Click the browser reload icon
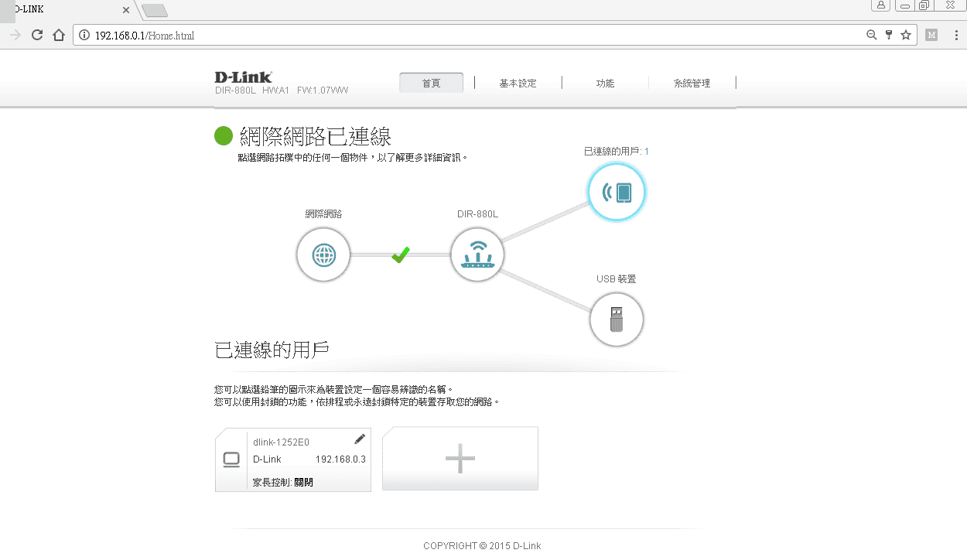The height and width of the screenshot is (560, 967). tap(36, 35)
